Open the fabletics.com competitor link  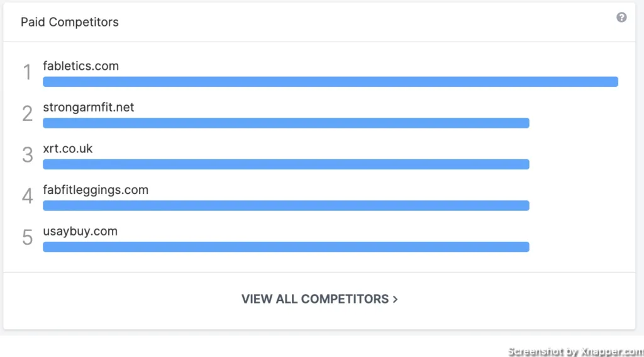pos(81,66)
